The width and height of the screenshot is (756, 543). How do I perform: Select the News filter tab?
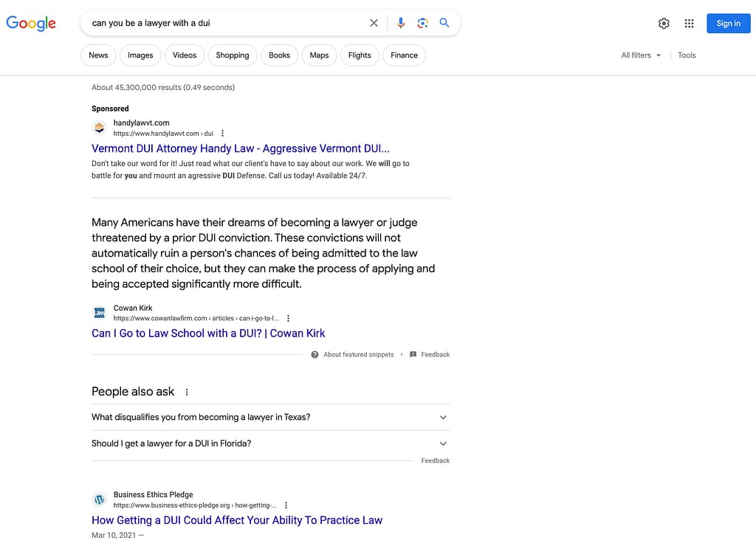click(98, 55)
